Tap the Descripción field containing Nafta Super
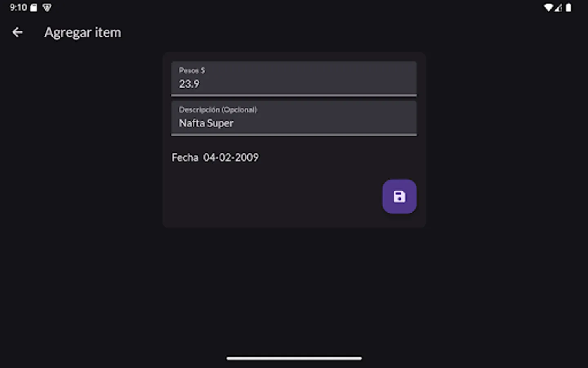588x368 pixels. (x=294, y=119)
